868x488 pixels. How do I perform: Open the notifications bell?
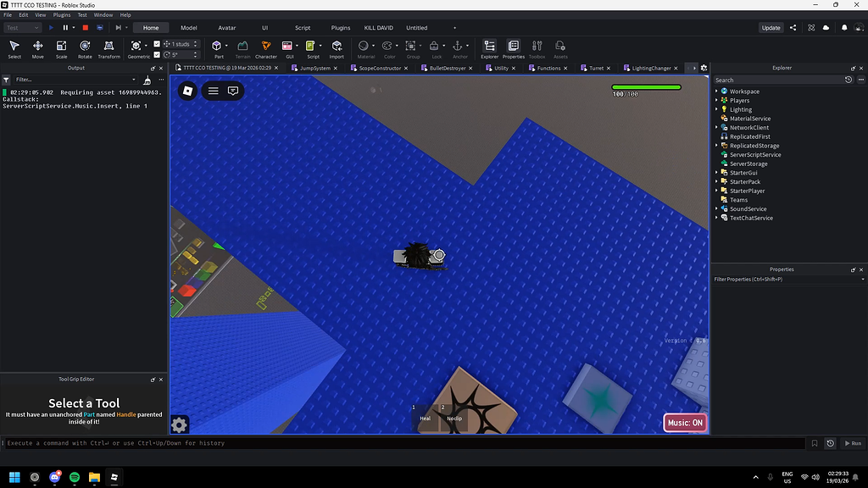[844, 28]
